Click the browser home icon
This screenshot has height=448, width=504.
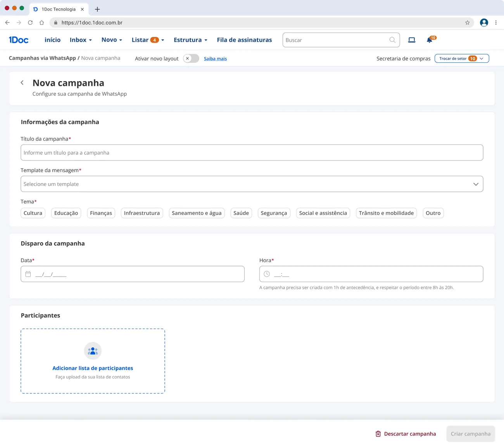[x=41, y=22]
